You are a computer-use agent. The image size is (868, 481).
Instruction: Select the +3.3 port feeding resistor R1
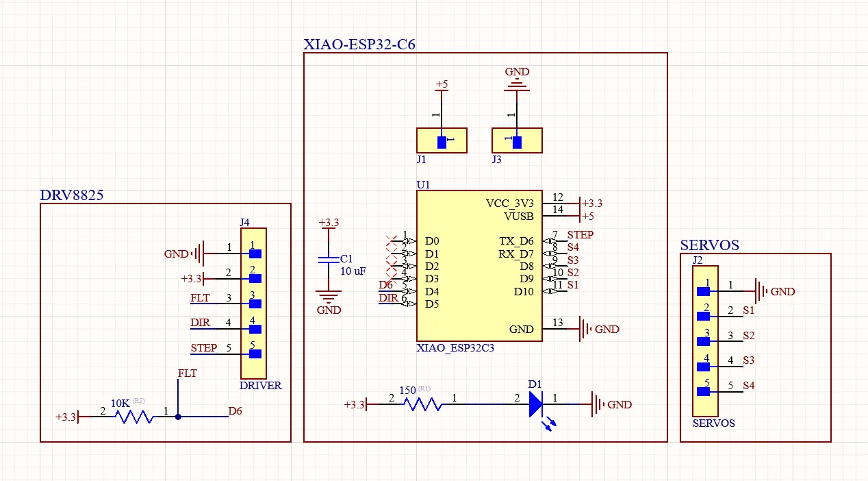(356, 404)
